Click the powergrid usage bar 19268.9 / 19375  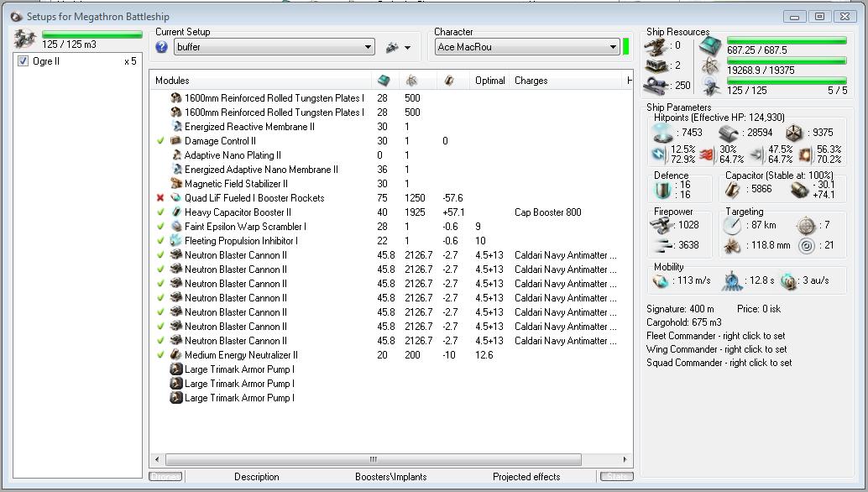pos(787,60)
